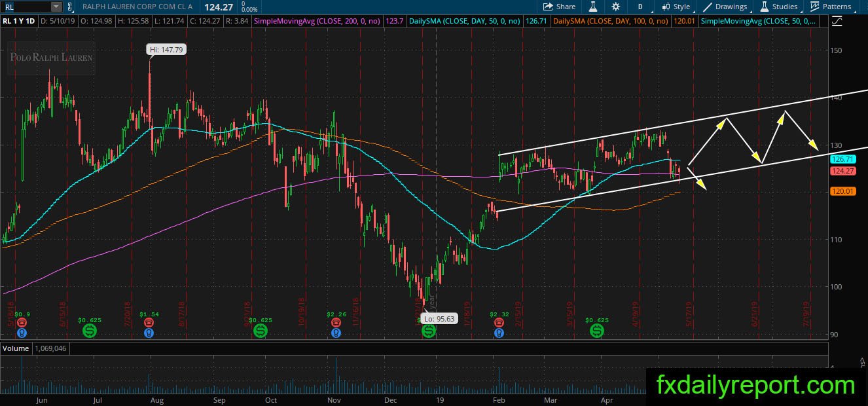This screenshot has width=868, height=406.
Task: Click the Hi: 147.79 price bubble
Action: [x=166, y=49]
